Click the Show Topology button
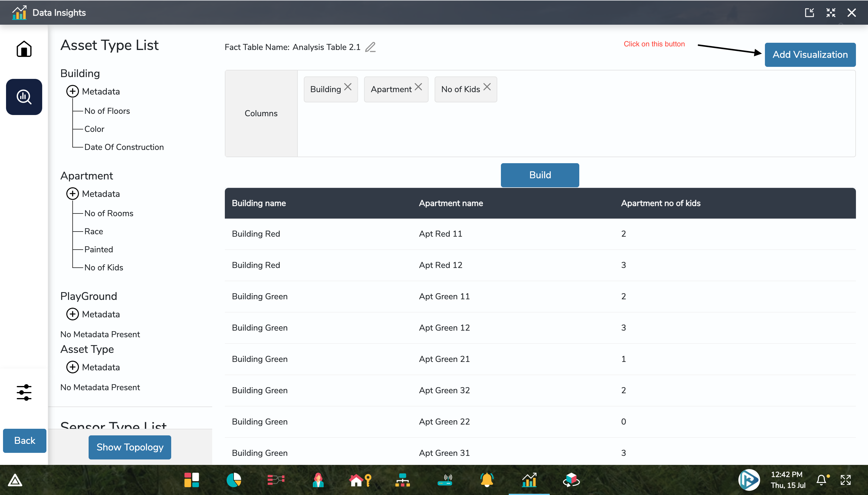Screen dimensions: 868x495 [x=130, y=447]
